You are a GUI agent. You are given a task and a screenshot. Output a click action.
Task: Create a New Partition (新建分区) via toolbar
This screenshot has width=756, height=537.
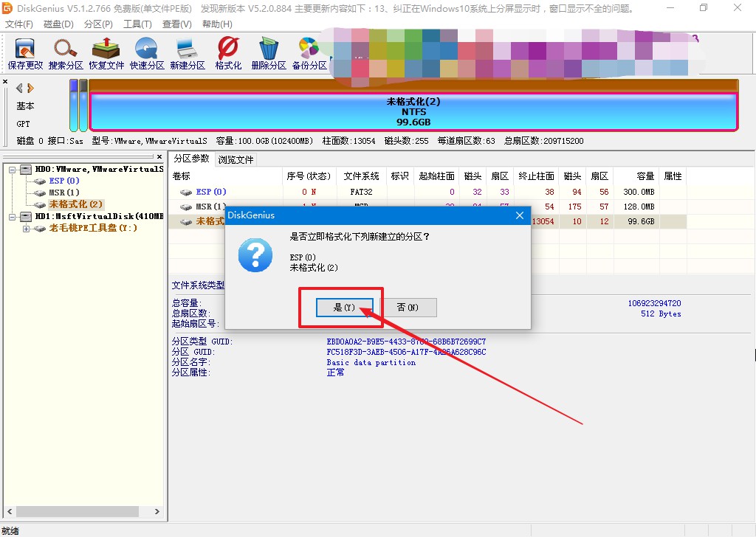pyautogui.click(x=188, y=53)
